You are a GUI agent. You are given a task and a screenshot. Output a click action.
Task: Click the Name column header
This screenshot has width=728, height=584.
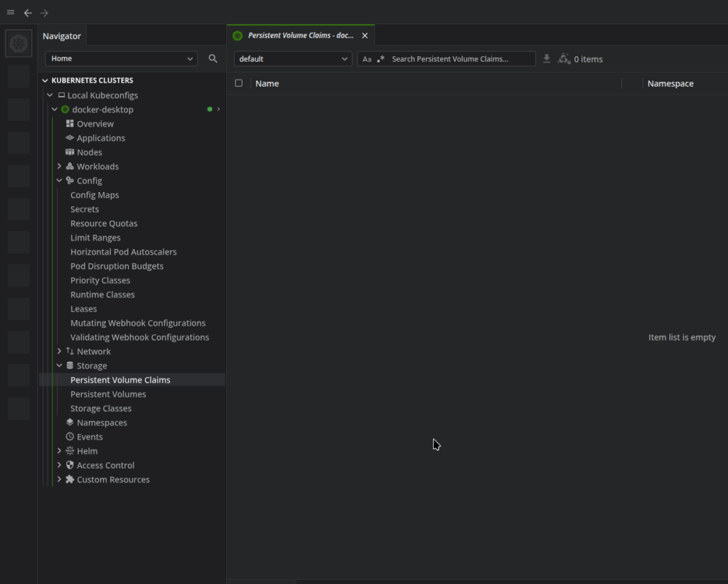coord(267,83)
